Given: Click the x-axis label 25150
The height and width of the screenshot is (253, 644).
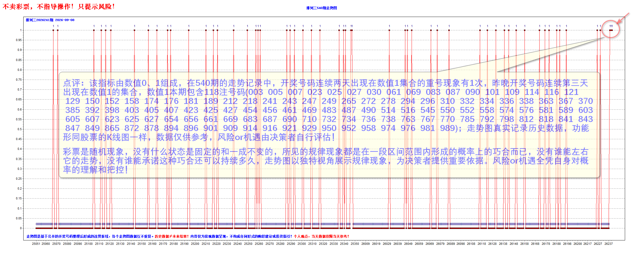Looking at the screenshot, I should pos(142,244).
